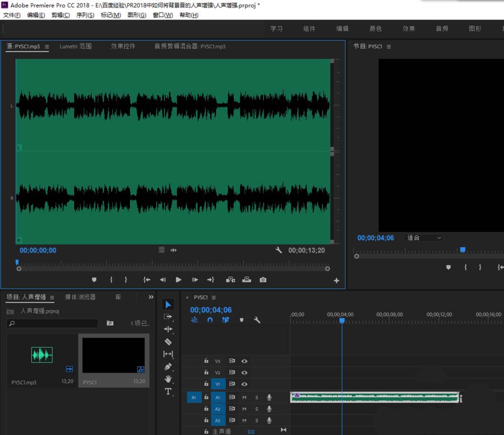Open the 文件 menu

[x=12, y=15]
